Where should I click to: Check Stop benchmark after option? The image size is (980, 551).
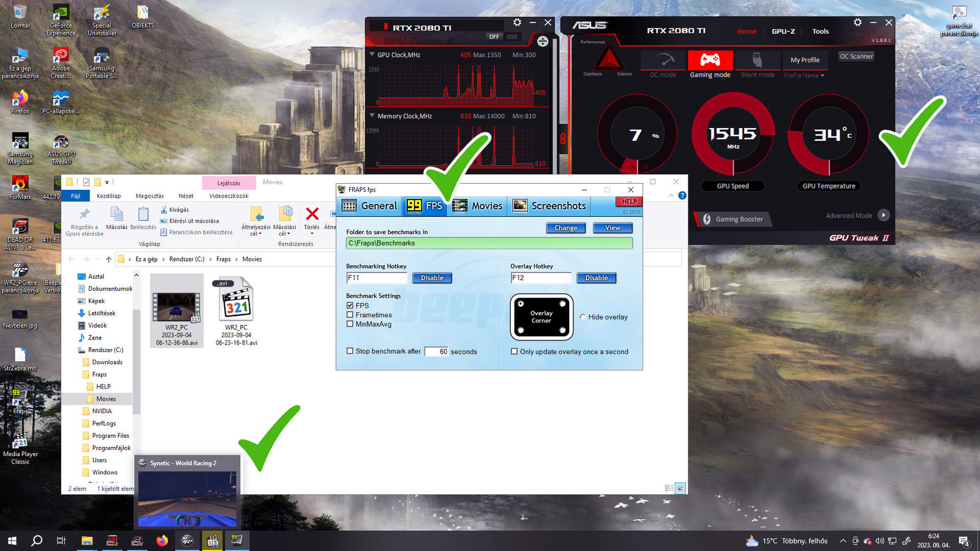(x=350, y=351)
